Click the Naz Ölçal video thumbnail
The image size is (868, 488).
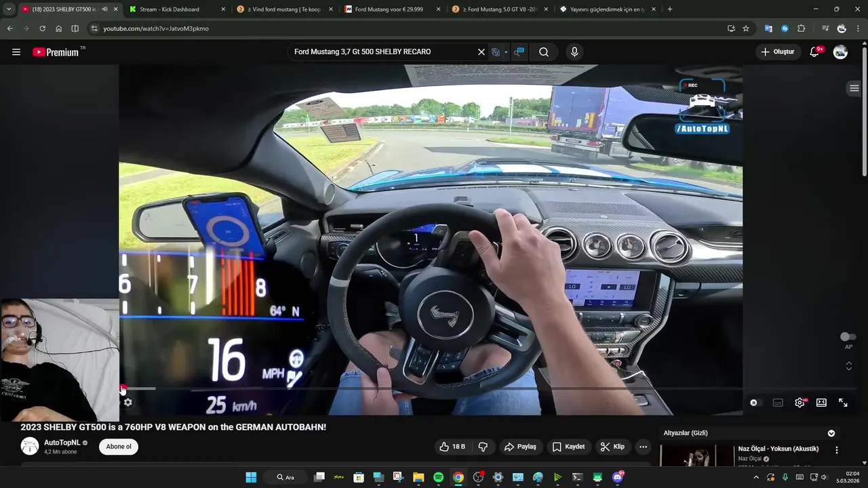coord(696,455)
